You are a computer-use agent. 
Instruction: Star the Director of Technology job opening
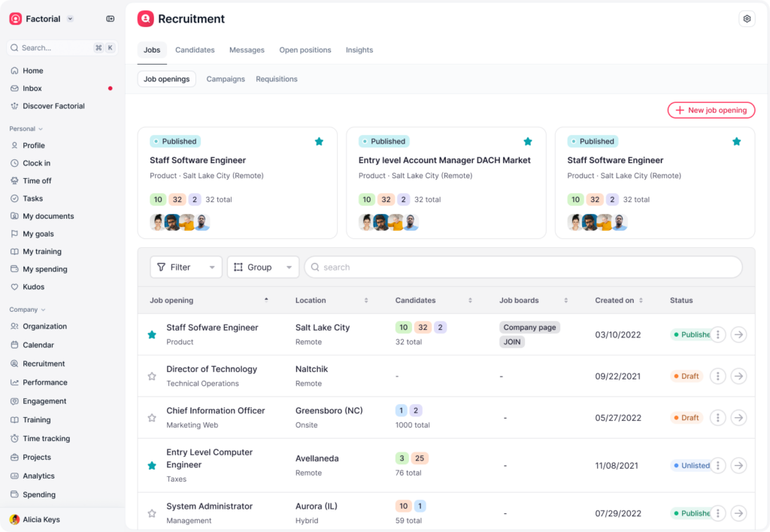tap(152, 376)
